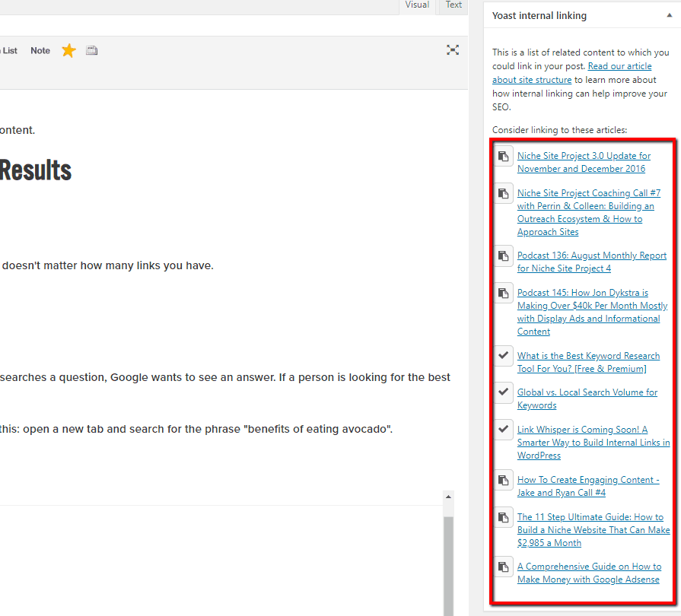Copy link for Niche Site Project Coaching Call #7

click(x=504, y=193)
